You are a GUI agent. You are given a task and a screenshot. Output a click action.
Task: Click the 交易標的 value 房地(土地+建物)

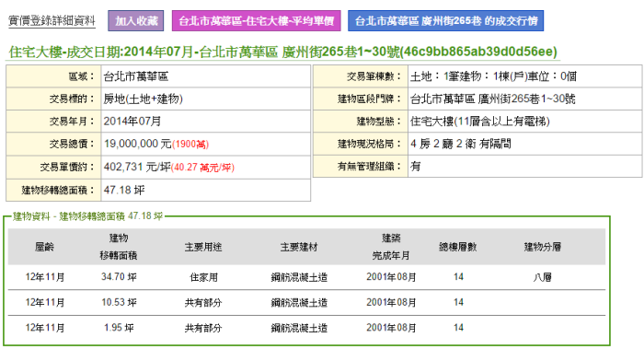pyautogui.click(x=143, y=99)
